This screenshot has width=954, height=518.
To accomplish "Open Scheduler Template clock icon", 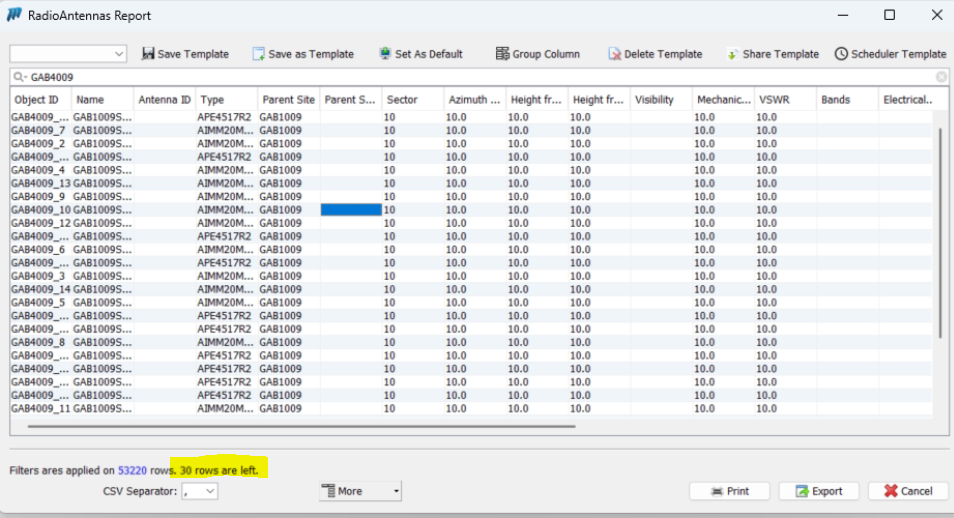I will coord(841,54).
